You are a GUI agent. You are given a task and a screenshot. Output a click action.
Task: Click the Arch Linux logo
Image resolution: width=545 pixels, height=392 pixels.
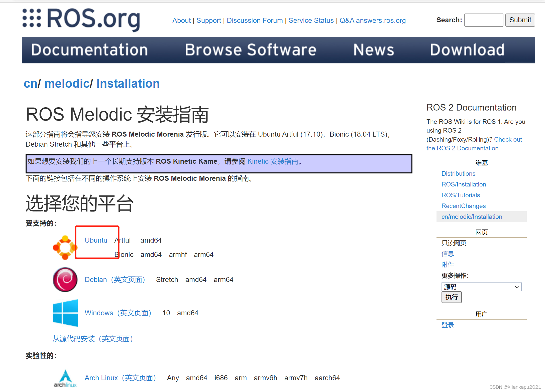click(x=65, y=378)
